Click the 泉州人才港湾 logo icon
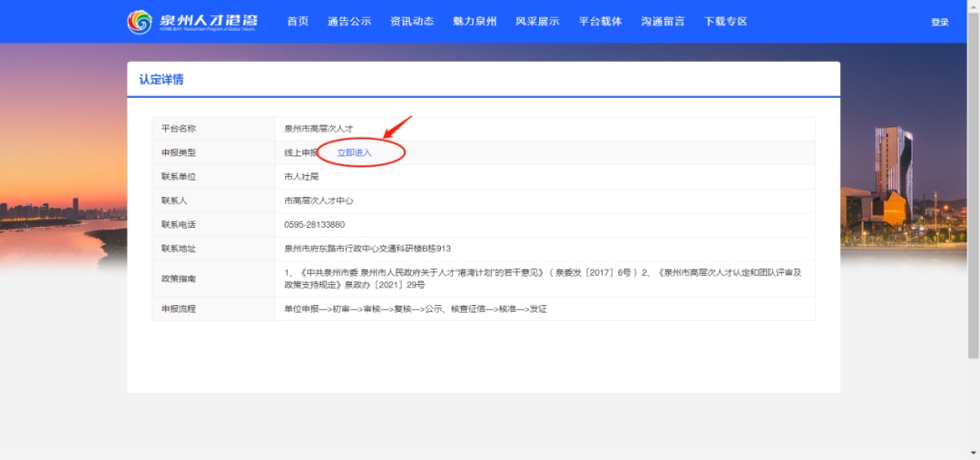The width and height of the screenshot is (980, 460). [x=140, y=22]
